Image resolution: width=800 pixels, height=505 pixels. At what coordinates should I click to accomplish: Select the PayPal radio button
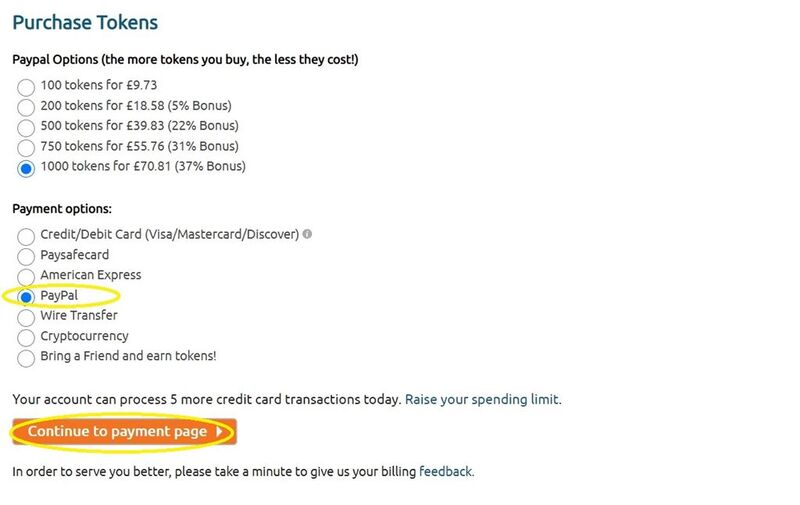26,297
